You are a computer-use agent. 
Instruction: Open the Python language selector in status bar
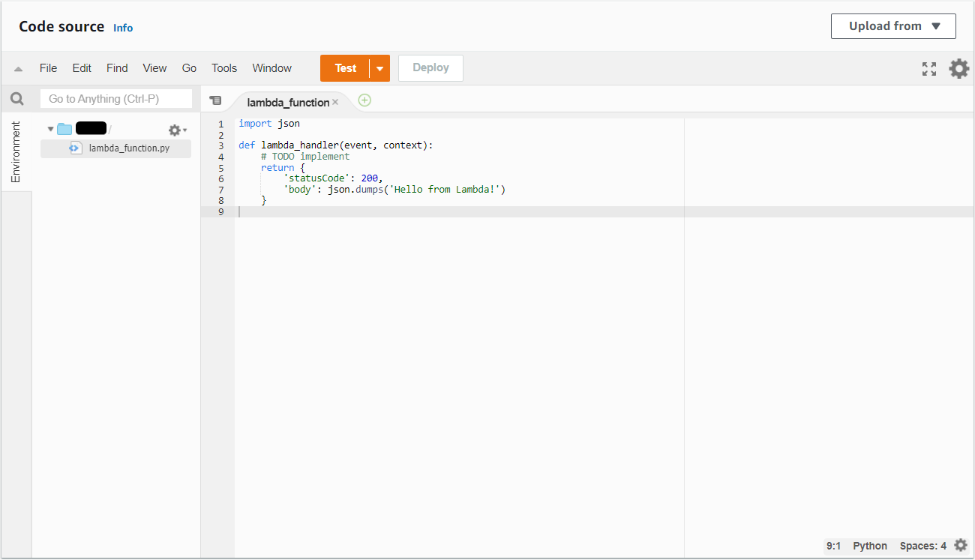click(x=870, y=546)
